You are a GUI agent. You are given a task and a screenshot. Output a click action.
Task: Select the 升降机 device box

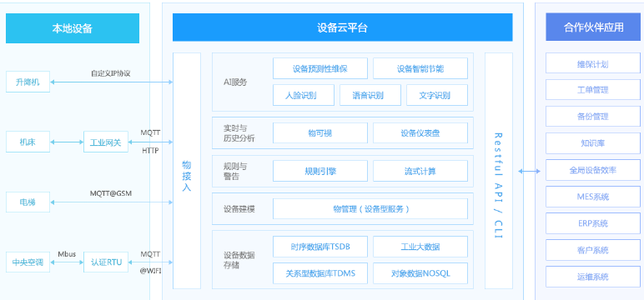pyautogui.click(x=28, y=82)
